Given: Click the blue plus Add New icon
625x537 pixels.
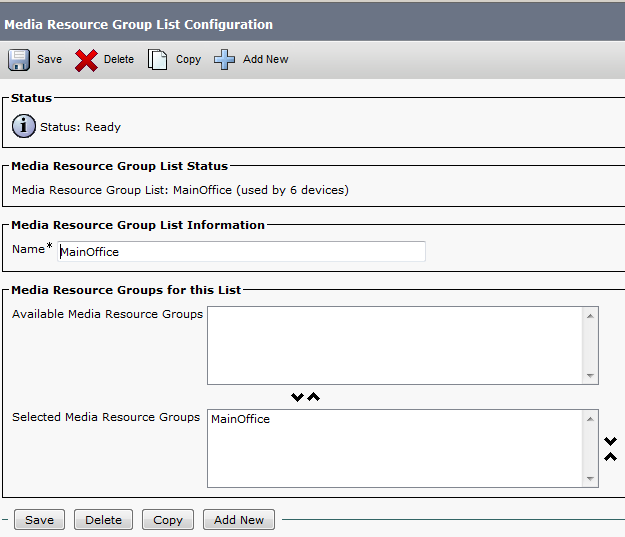Looking at the screenshot, I should coord(225,60).
